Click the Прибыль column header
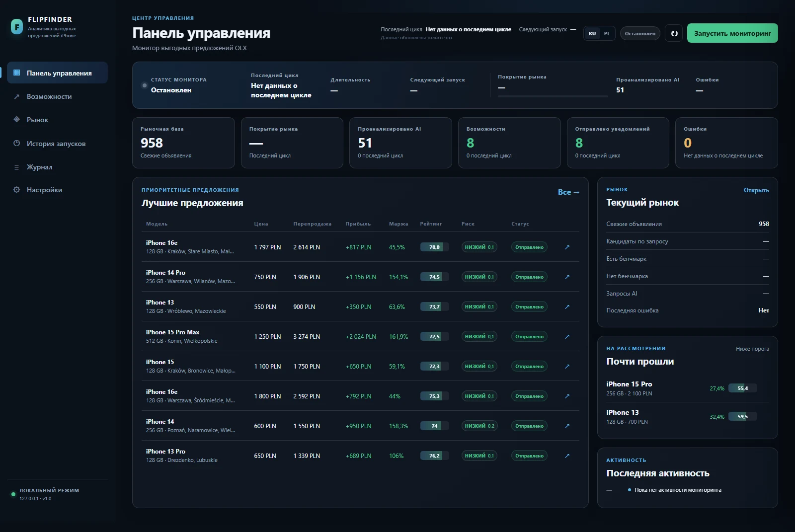Screen dimensions: 795x532 pyautogui.click(x=358, y=224)
